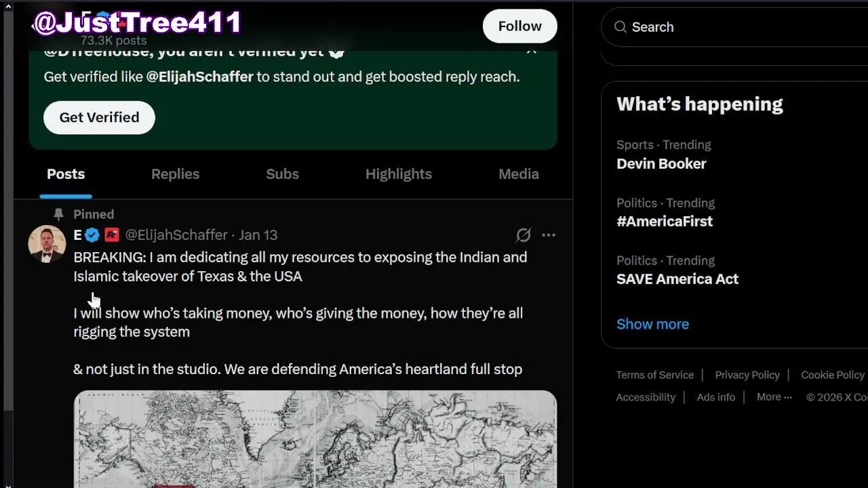Open the Subs tab

(x=282, y=174)
